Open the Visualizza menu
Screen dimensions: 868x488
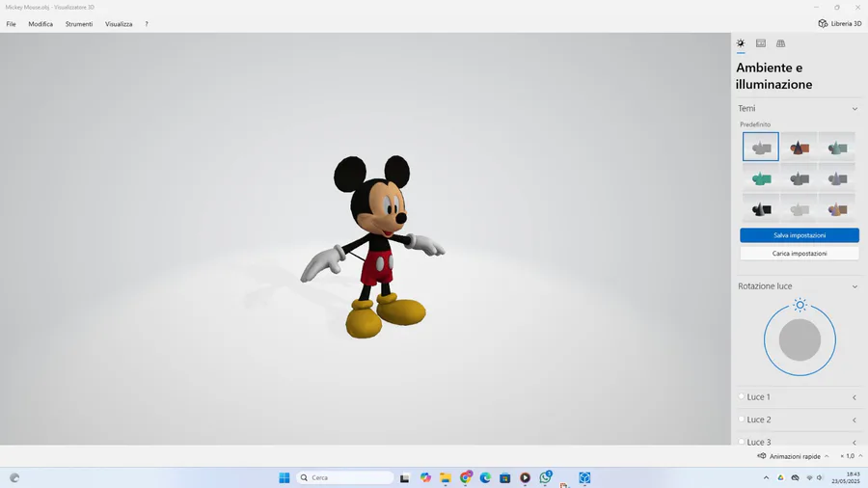[x=119, y=24]
